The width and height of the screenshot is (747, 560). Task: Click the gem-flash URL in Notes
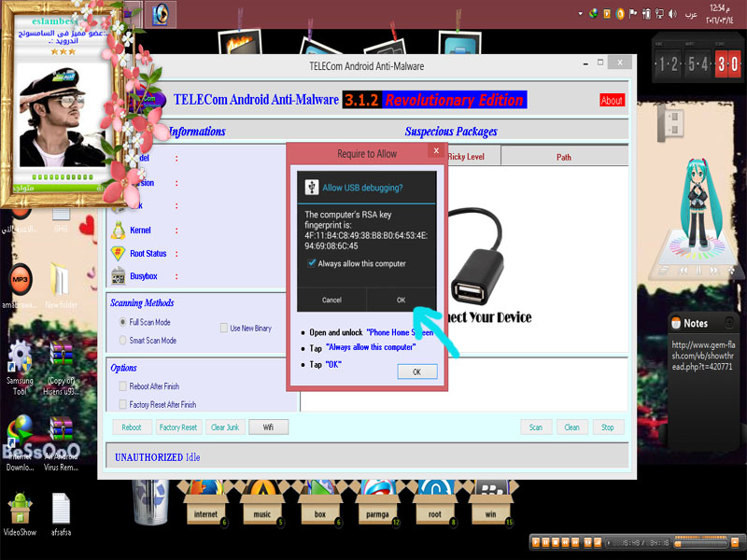703,356
